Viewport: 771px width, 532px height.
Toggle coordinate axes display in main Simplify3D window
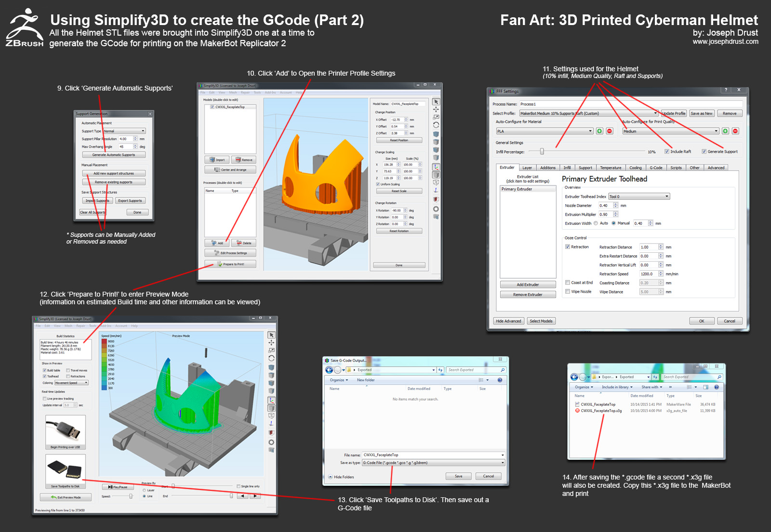[x=436, y=167]
